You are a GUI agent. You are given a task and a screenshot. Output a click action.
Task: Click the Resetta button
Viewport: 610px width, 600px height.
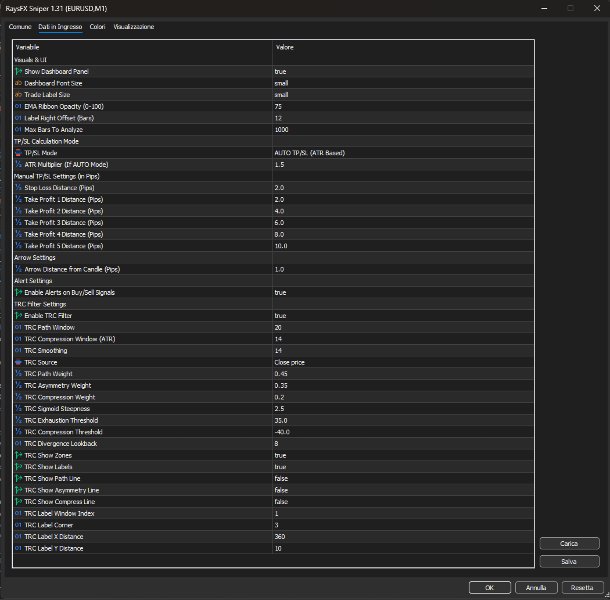pyautogui.click(x=582, y=588)
